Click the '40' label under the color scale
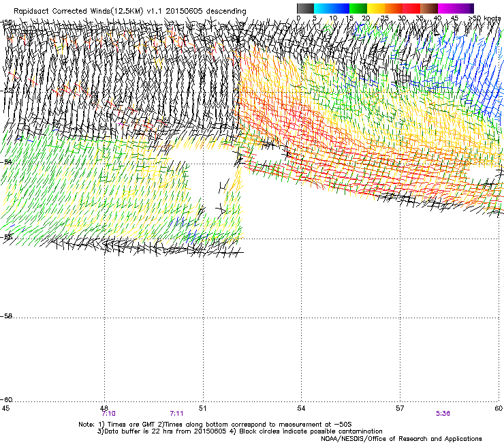Image resolution: width=504 pixels, height=443 pixels. click(x=437, y=18)
